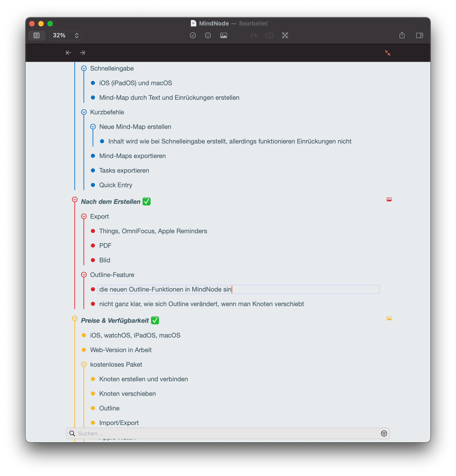The height and width of the screenshot is (476, 456).
Task: Open yellow image icon beside Preise & Verfügbarkeit
Action: click(389, 318)
